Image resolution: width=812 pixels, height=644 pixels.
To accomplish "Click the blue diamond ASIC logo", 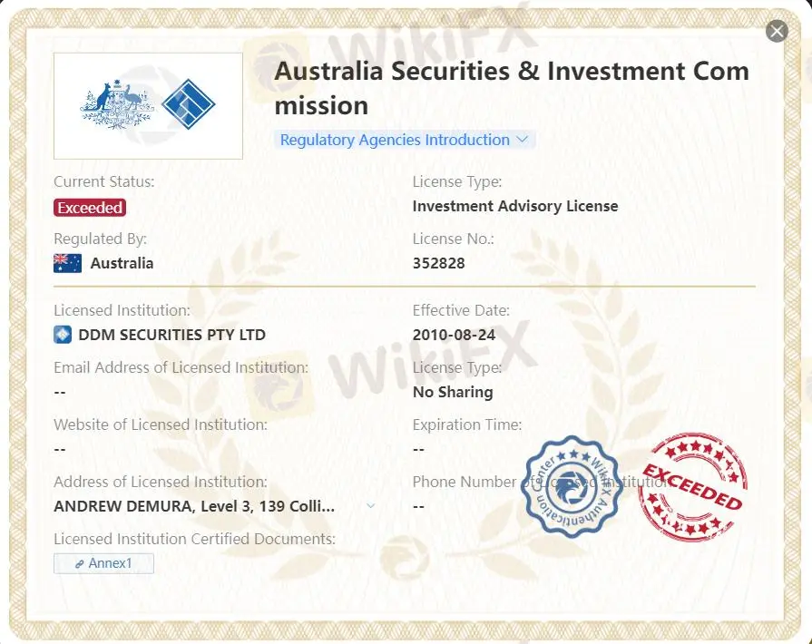I will 188,104.
